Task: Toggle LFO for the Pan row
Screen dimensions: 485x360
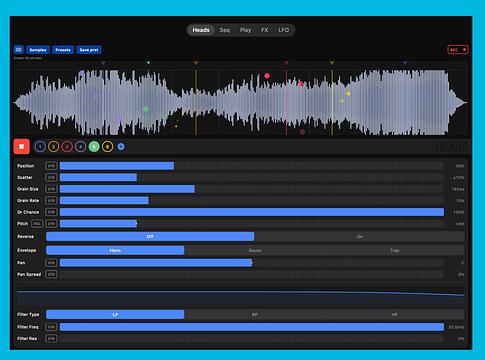Action: click(51, 263)
